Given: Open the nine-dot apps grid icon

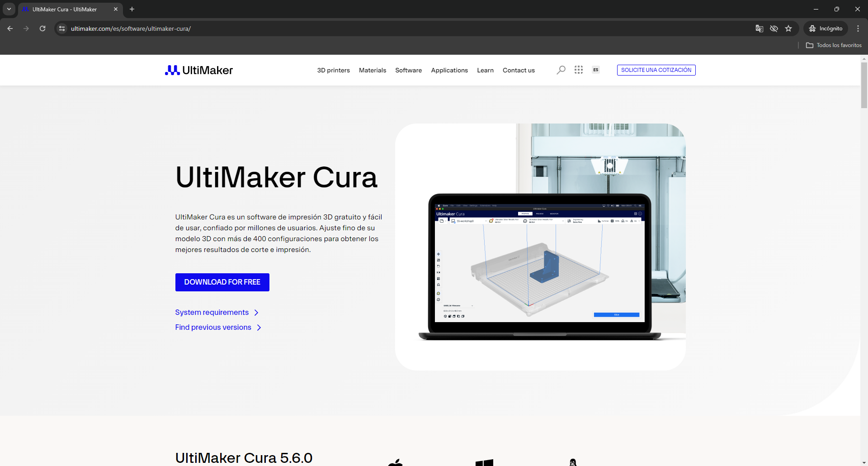Looking at the screenshot, I should (x=579, y=70).
